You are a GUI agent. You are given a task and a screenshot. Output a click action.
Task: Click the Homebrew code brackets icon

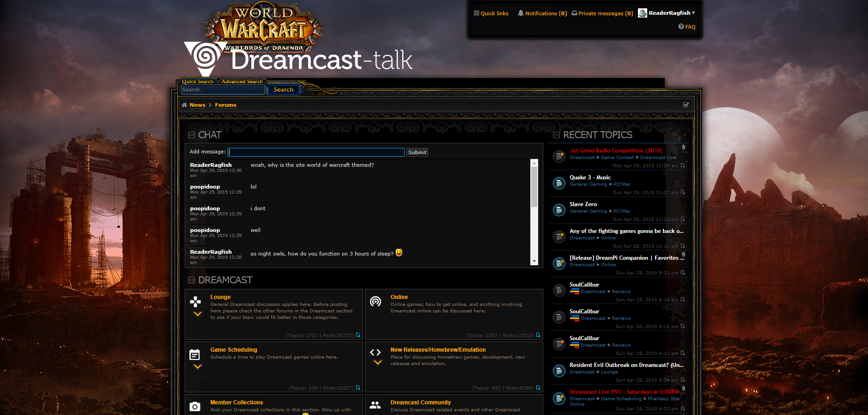(376, 353)
